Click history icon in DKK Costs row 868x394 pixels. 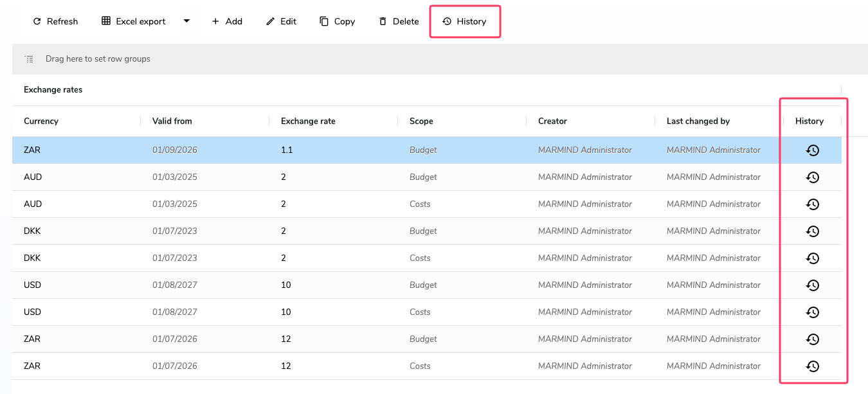click(x=813, y=258)
